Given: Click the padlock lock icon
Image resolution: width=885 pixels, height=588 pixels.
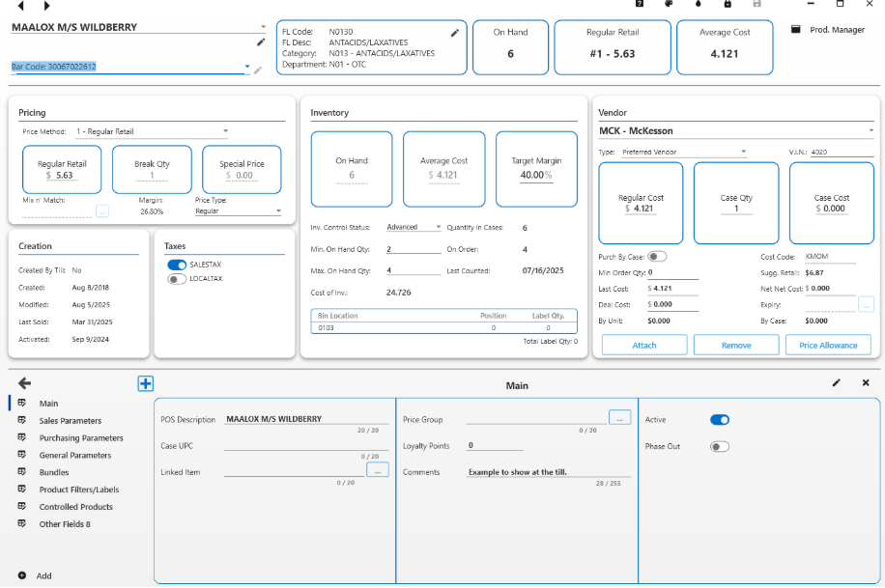Looking at the screenshot, I should click(x=728, y=4).
